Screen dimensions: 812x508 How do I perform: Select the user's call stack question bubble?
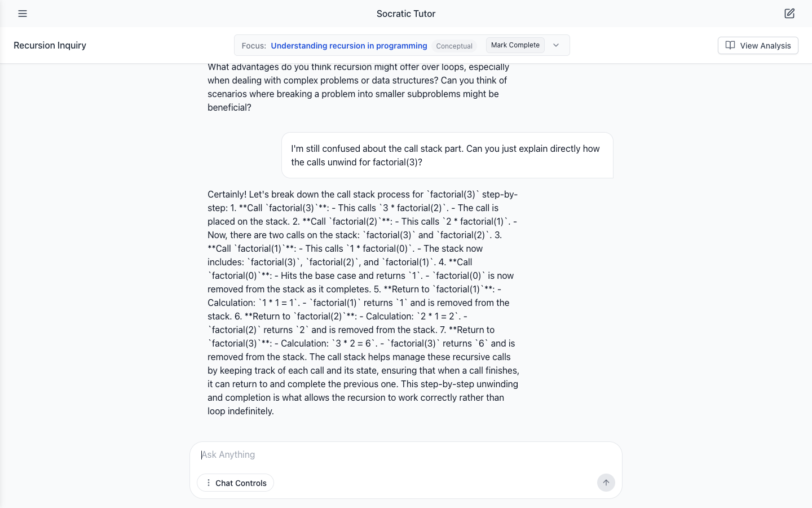click(x=447, y=155)
